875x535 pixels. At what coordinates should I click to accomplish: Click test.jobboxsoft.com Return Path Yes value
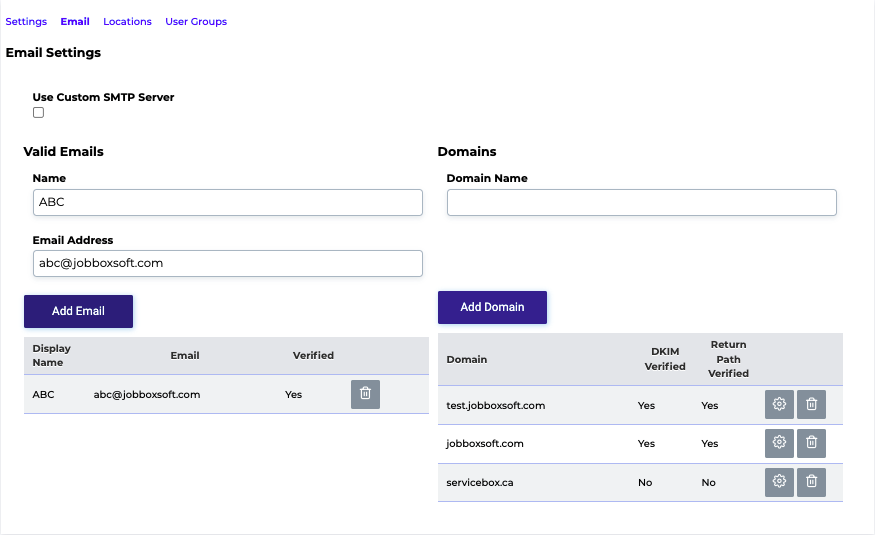coord(709,406)
